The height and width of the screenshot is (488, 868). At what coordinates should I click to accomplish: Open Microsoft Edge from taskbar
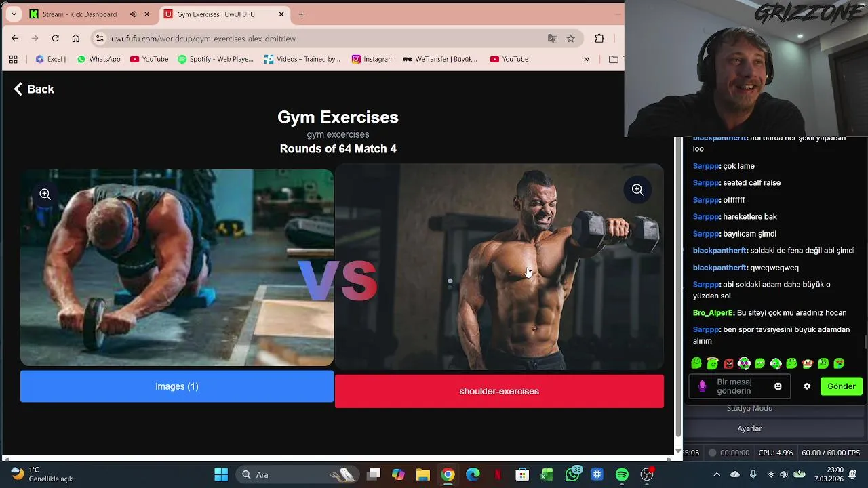[473, 474]
